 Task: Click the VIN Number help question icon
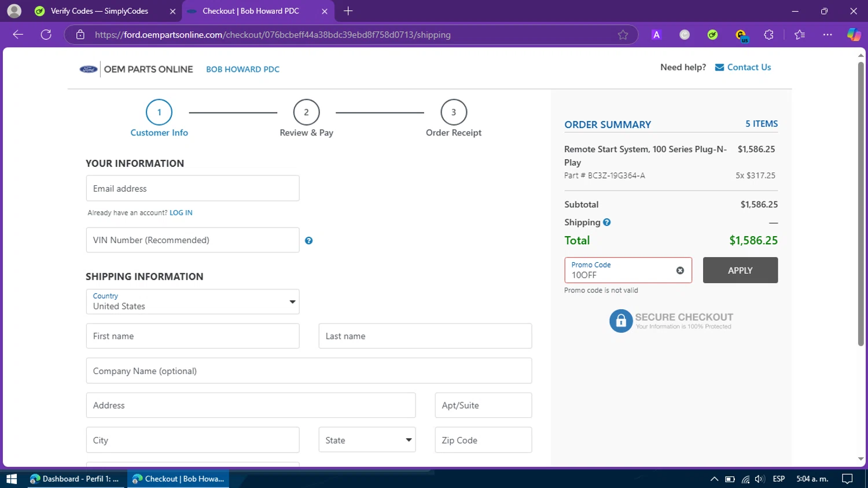[309, 241]
